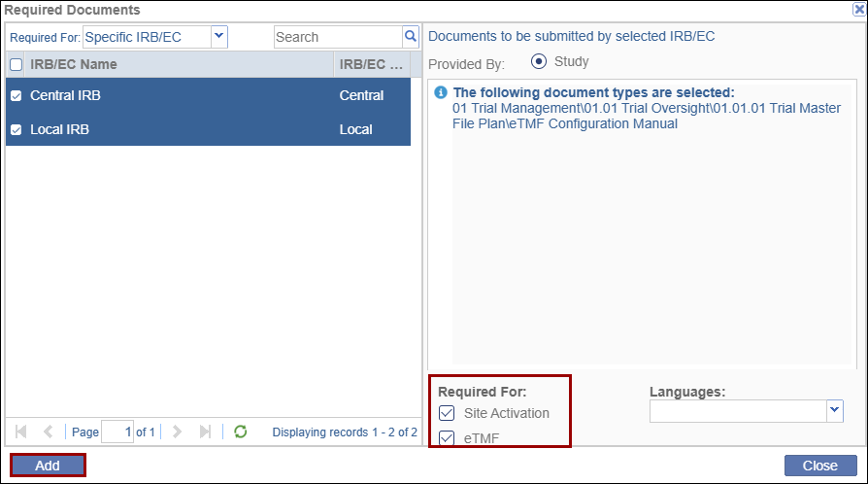Uncheck the Central IRB checkbox
Viewport: 868px width, 484px height.
[17, 96]
